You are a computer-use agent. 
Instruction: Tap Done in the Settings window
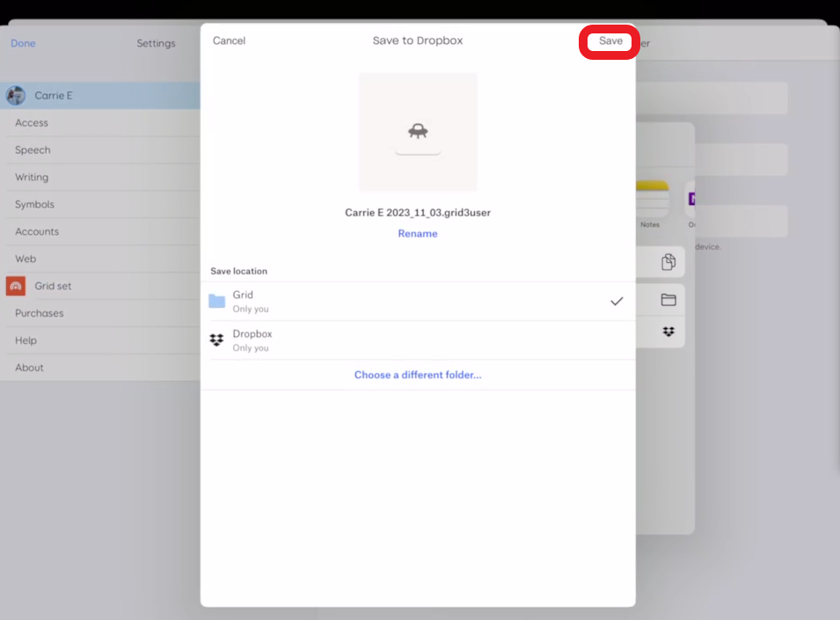23,43
